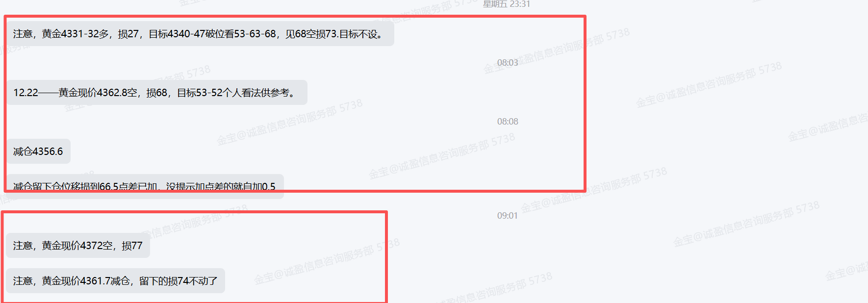
Task: Select the message starting 注意,黄金4331-32多
Action: click(x=200, y=34)
